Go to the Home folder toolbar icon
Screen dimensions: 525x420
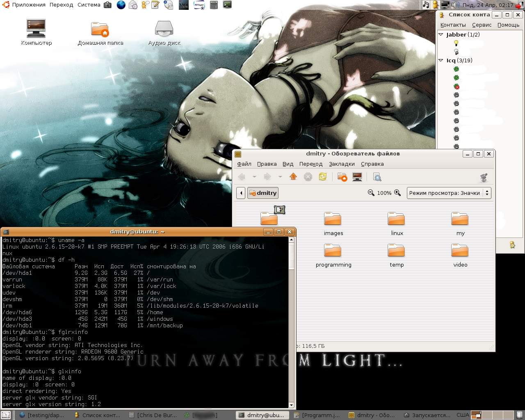(342, 177)
